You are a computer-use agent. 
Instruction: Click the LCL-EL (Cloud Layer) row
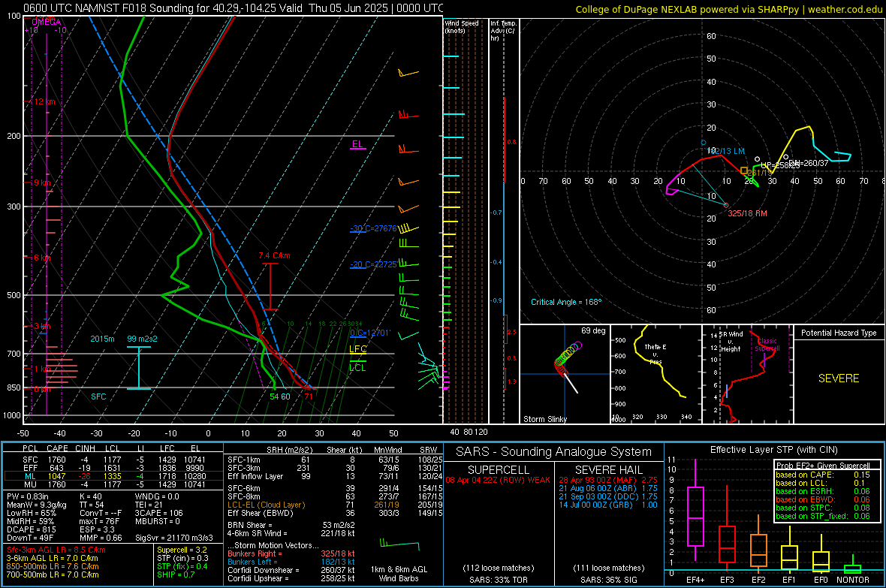(335, 505)
